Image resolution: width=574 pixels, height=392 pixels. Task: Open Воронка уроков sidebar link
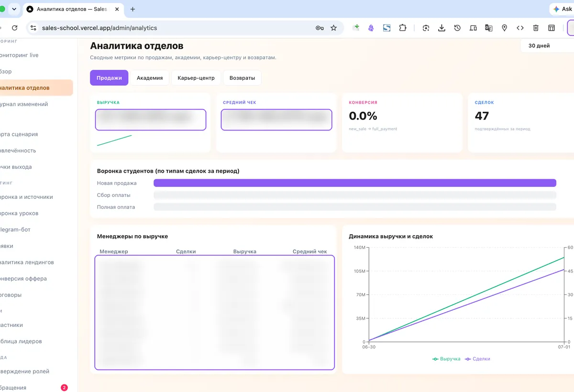(19, 213)
